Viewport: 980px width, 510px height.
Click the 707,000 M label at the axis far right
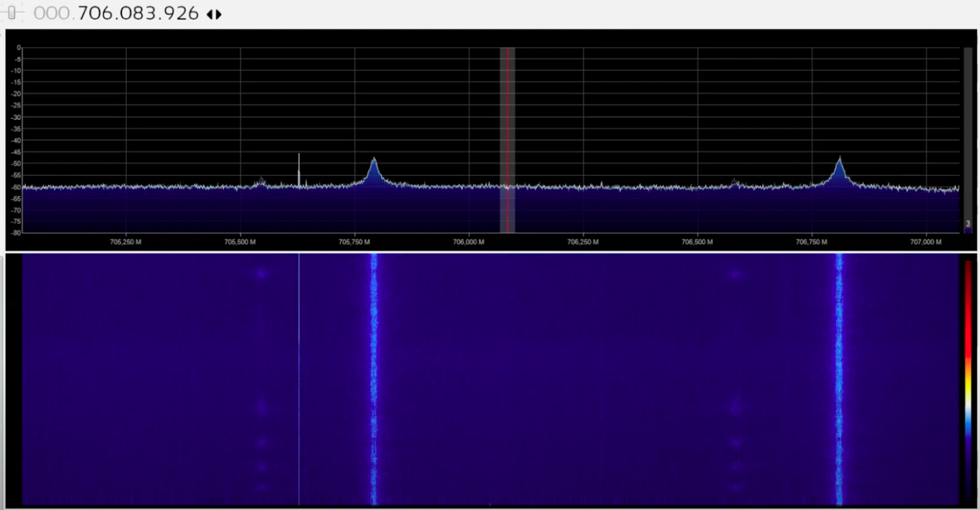click(926, 242)
